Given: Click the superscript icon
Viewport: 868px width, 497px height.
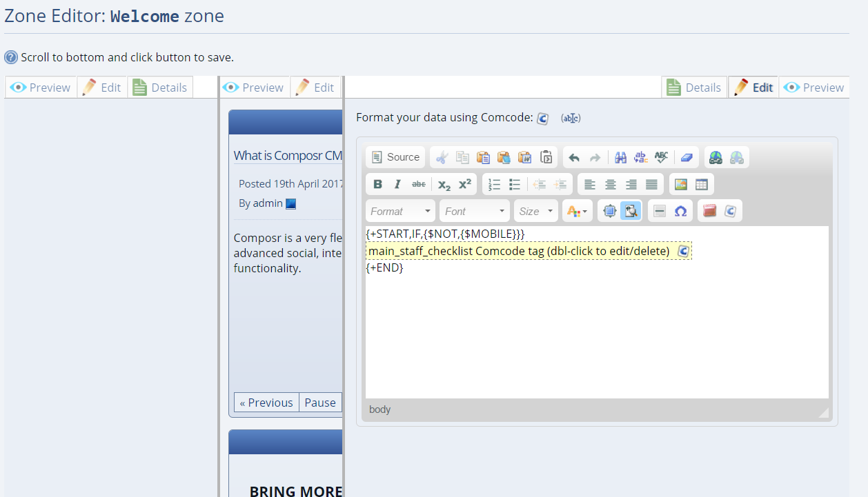Looking at the screenshot, I should tap(465, 184).
